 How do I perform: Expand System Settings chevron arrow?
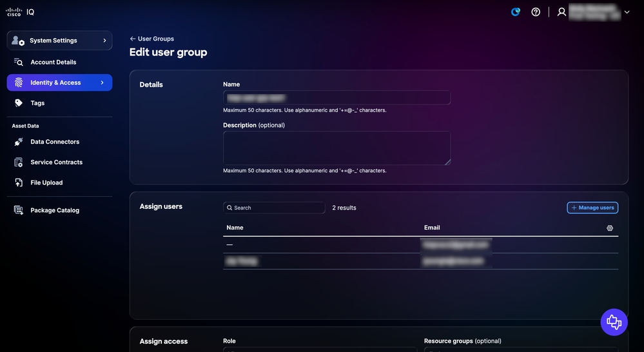pos(104,40)
